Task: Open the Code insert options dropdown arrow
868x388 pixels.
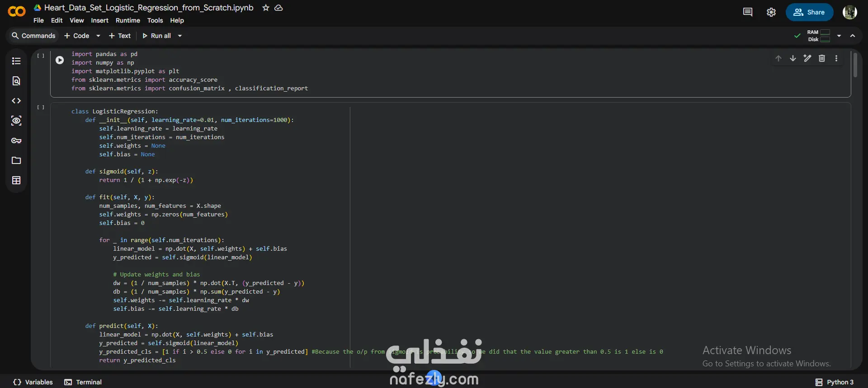Action: coord(98,36)
